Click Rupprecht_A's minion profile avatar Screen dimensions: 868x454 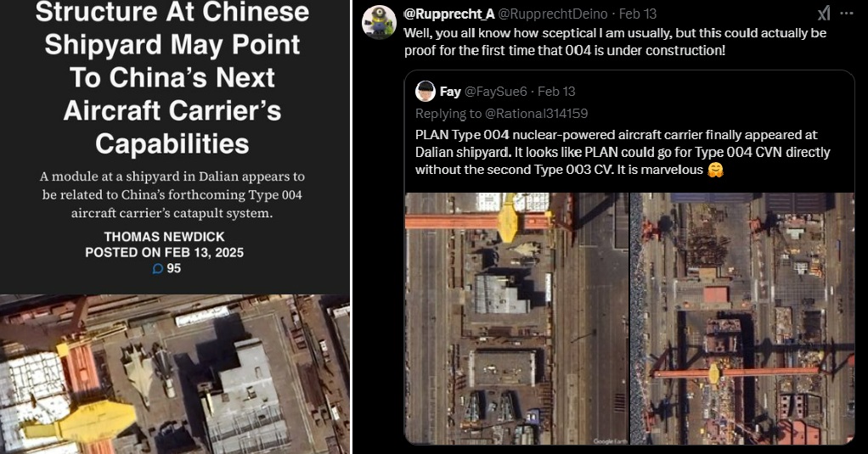pyautogui.click(x=379, y=23)
